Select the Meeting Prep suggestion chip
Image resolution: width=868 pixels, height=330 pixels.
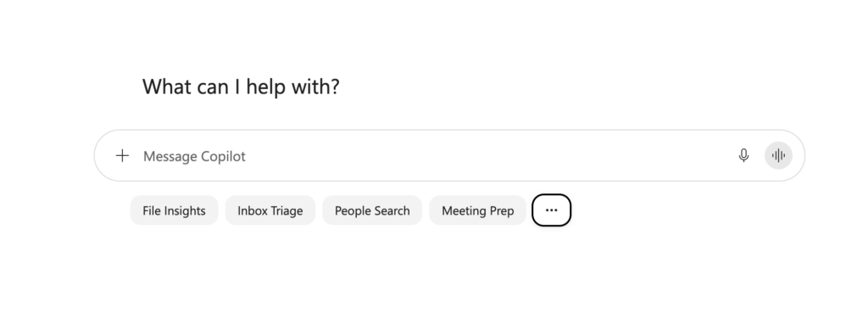point(478,210)
